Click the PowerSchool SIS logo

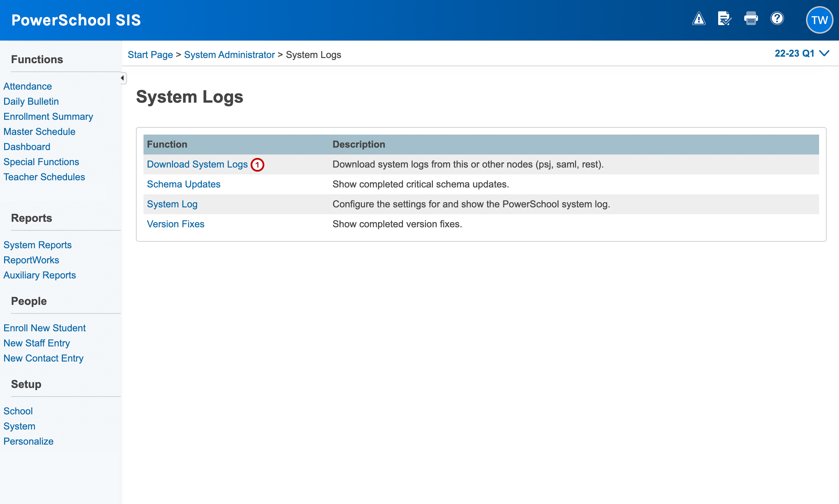(76, 20)
